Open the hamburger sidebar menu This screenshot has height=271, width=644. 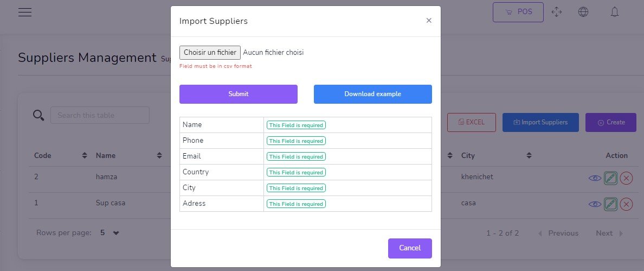25,12
